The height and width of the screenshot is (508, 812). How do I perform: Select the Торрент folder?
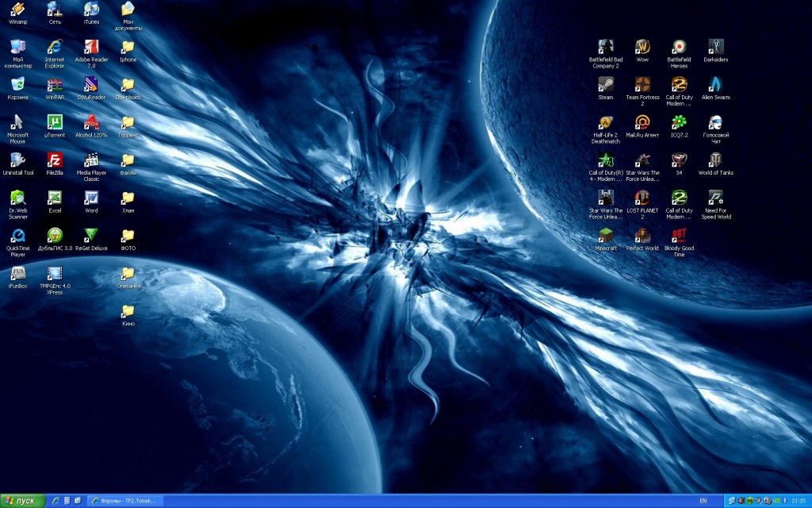[x=128, y=126]
